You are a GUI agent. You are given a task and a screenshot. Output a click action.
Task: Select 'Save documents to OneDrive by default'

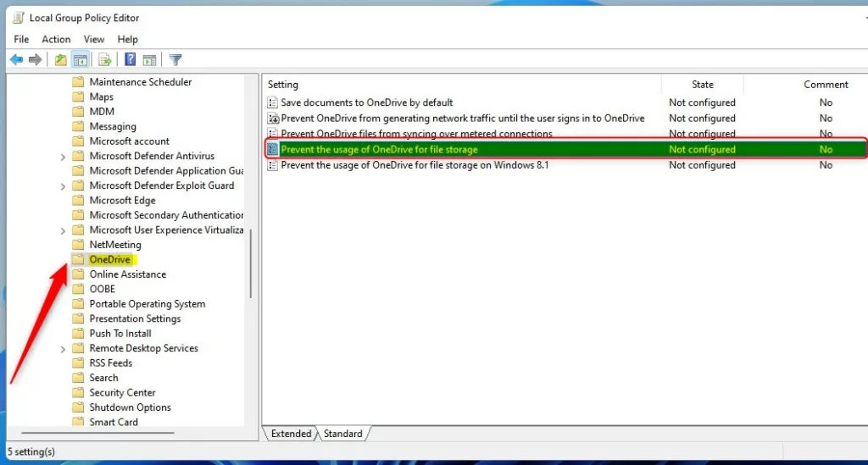point(366,102)
